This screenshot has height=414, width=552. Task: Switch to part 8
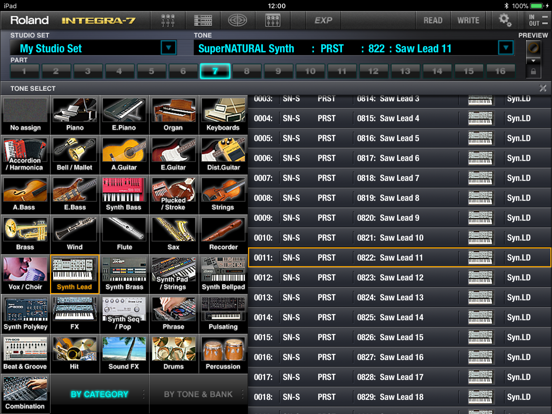(247, 71)
